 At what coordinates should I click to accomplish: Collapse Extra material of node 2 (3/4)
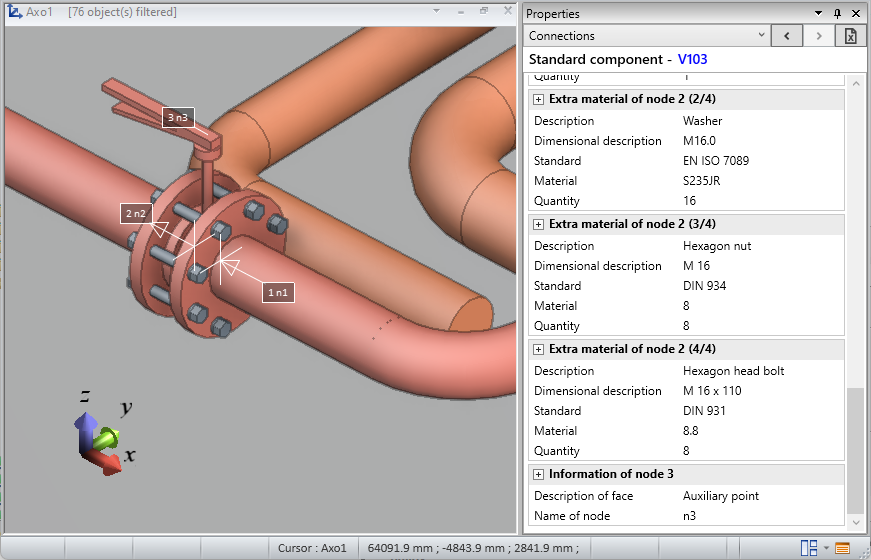[x=538, y=224]
